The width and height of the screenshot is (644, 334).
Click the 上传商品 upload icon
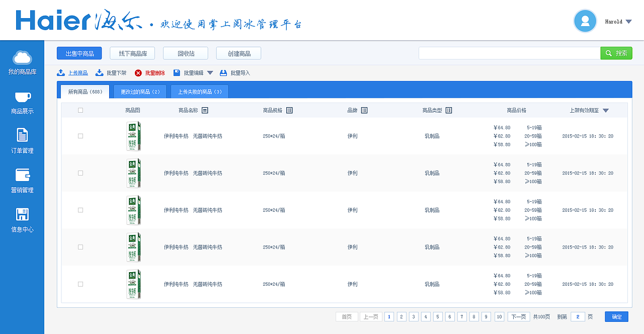click(61, 73)
